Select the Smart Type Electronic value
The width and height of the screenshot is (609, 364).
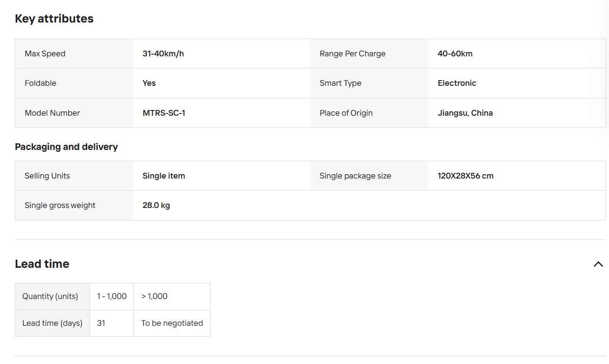tap(457, 83)
